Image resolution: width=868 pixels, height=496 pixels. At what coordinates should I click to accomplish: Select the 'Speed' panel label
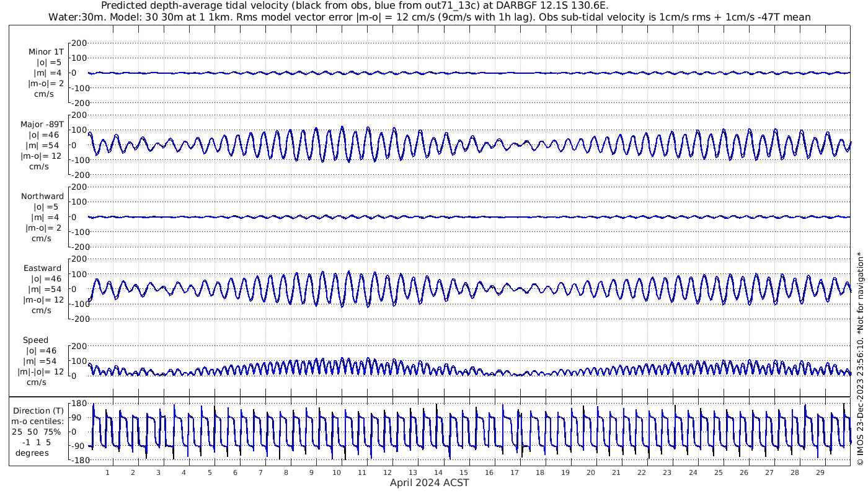(x=36, y=340)
